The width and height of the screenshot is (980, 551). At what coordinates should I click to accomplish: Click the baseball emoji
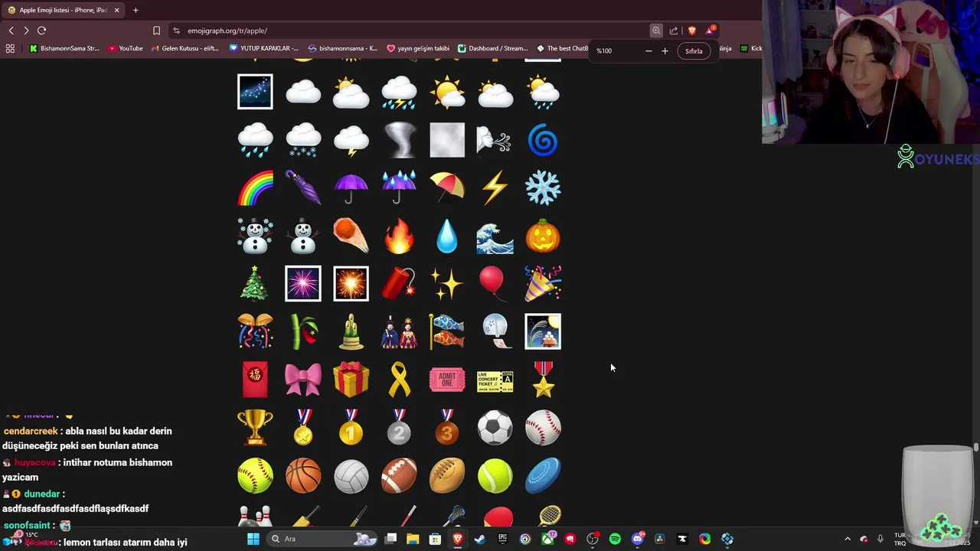click(x=543, y=427)
